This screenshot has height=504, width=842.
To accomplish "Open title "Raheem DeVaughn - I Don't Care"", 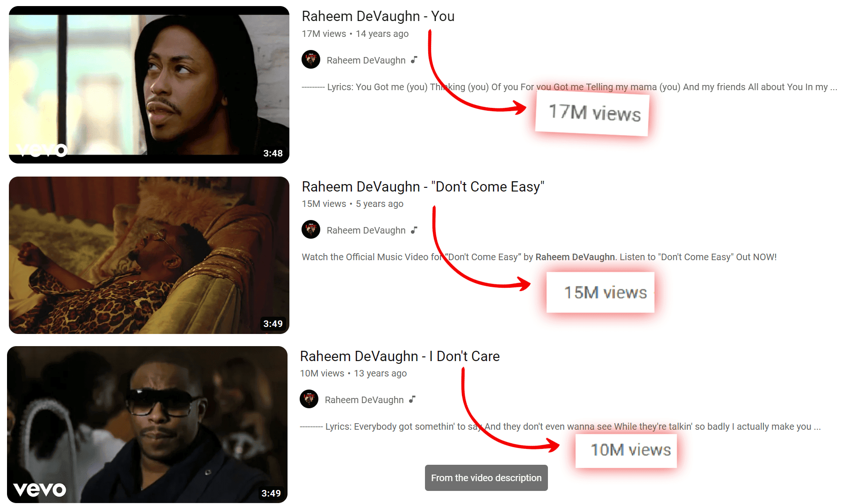I will pos(400,356).
